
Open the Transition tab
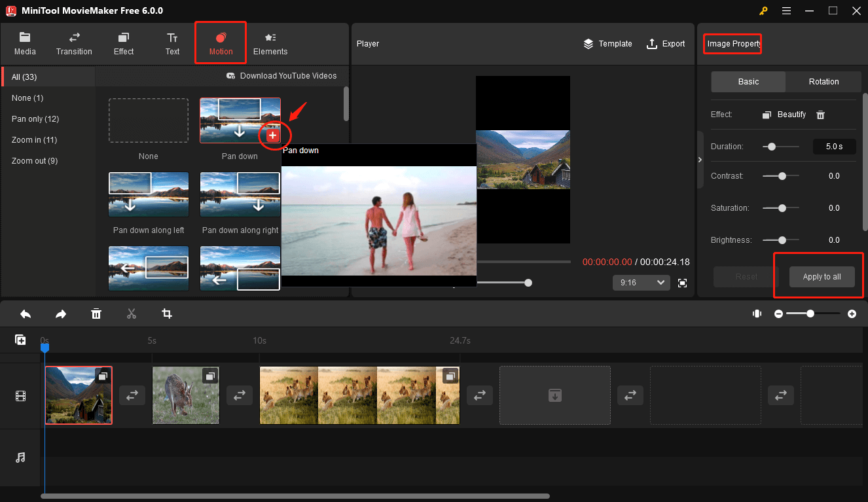tap(74, 44)
